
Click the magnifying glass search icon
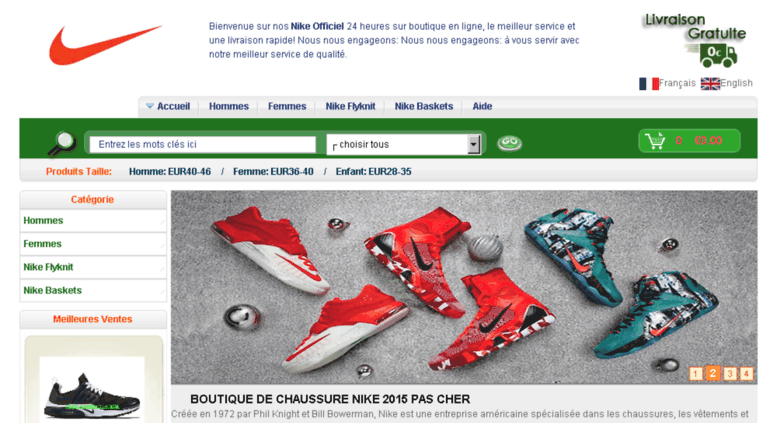[62, 144]
